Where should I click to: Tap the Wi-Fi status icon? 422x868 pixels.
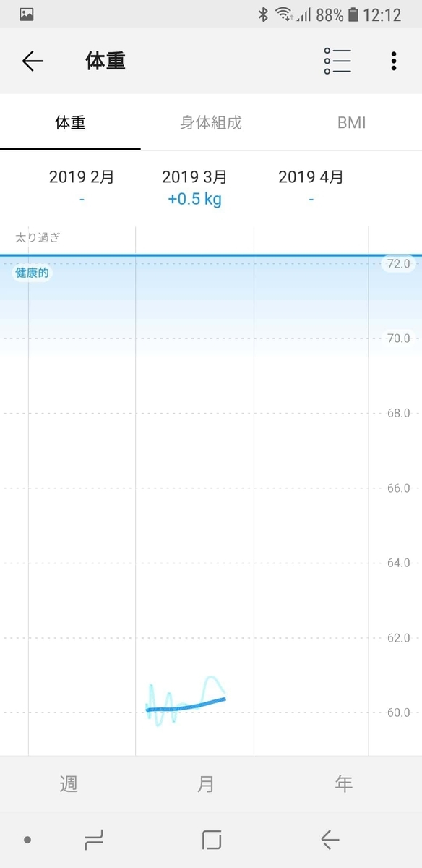tap(284, 14)
